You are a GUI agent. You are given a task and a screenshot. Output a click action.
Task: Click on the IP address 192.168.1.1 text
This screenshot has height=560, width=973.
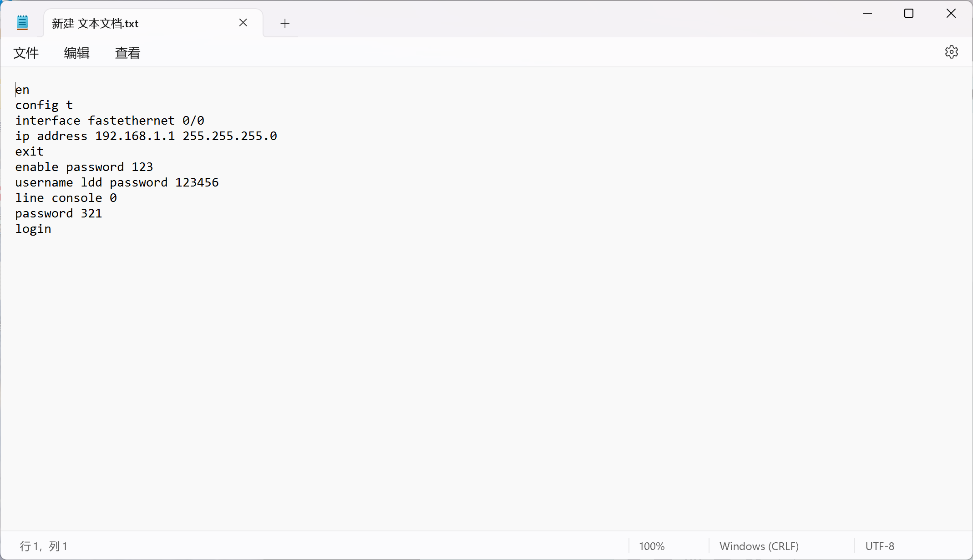coord(135,136)
